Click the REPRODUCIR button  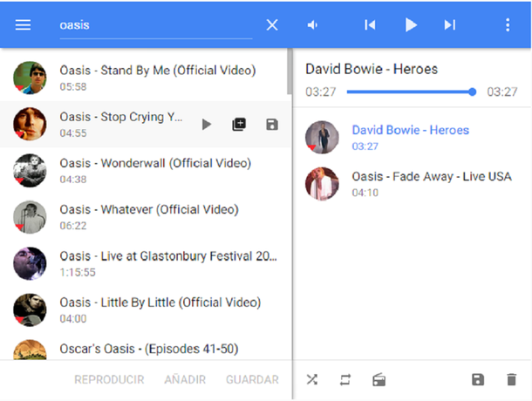(109, 379)
